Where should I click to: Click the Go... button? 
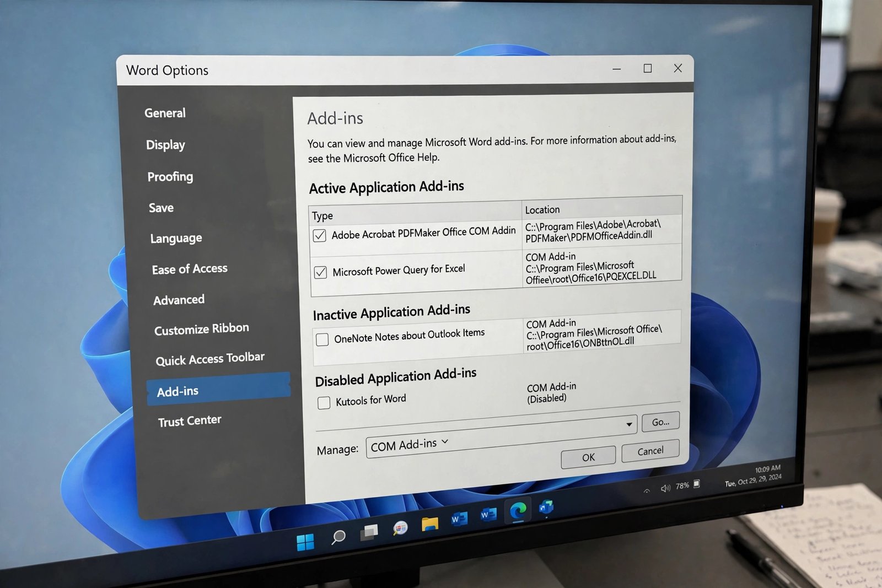(x=661, y=422)
